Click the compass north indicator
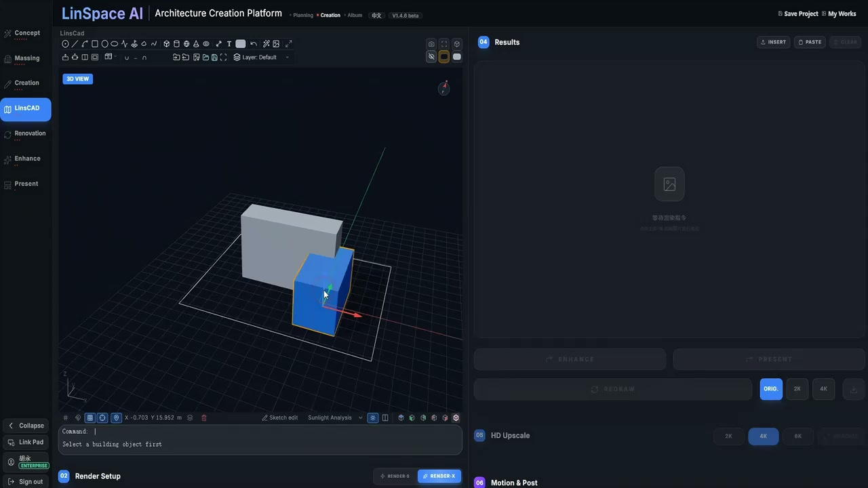 [444, 87]
